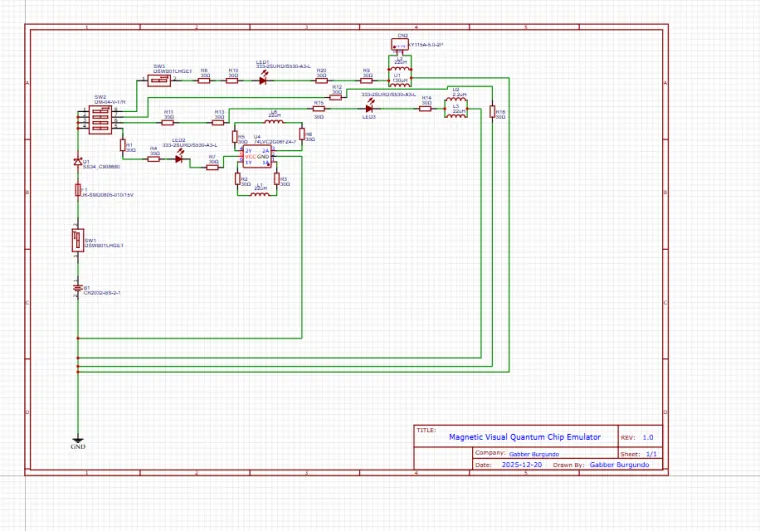Click the Drawn By name field

tap(619, 465)
